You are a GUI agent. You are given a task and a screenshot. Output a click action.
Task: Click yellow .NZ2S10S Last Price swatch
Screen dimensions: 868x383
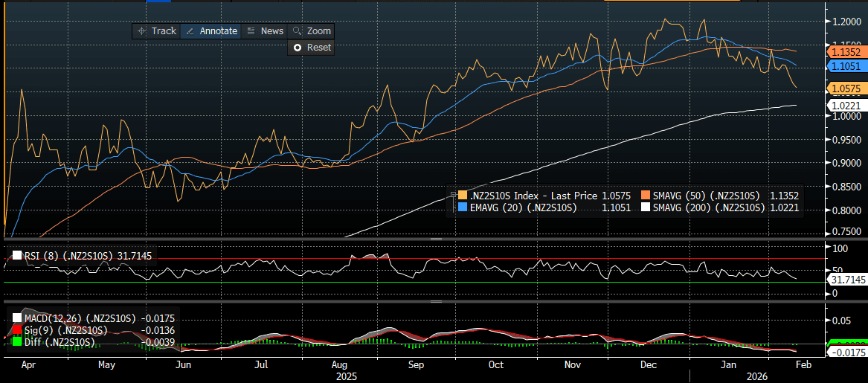click(463, 196)
